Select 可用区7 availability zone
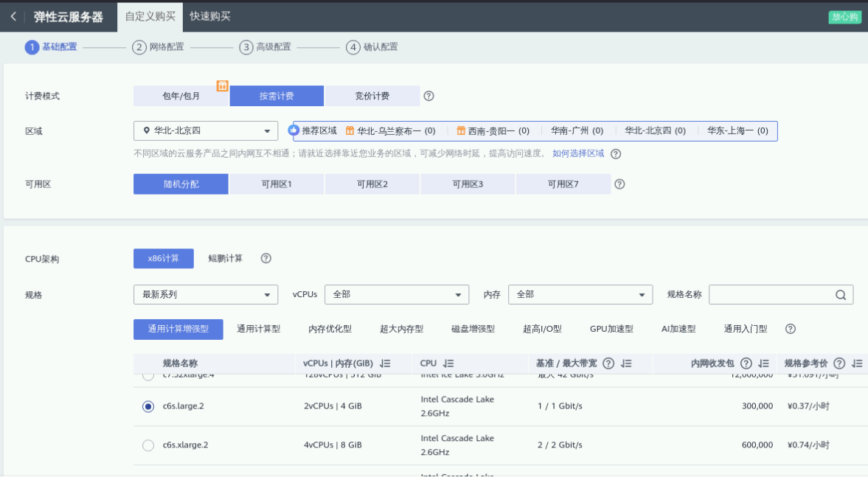Viewport: 868px width, 477px height. 563,184
